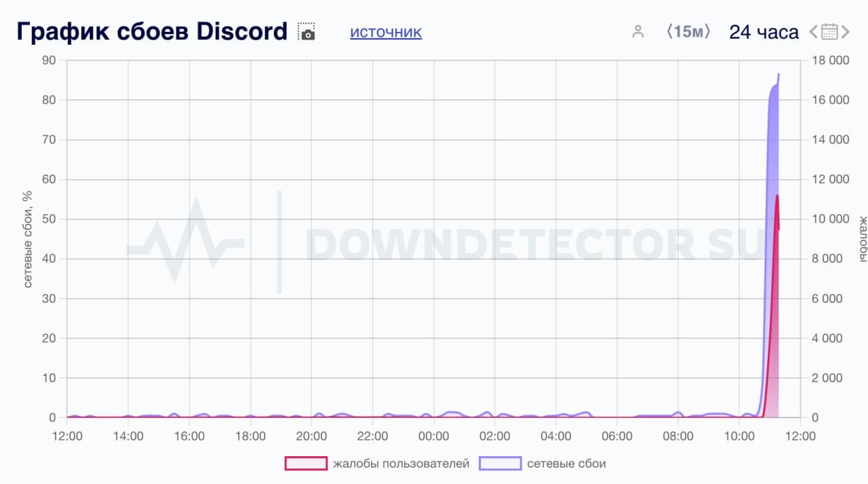This screenshot has height=484, width=868.
Task: Open the 24 часа period selector
Action: 764,31
